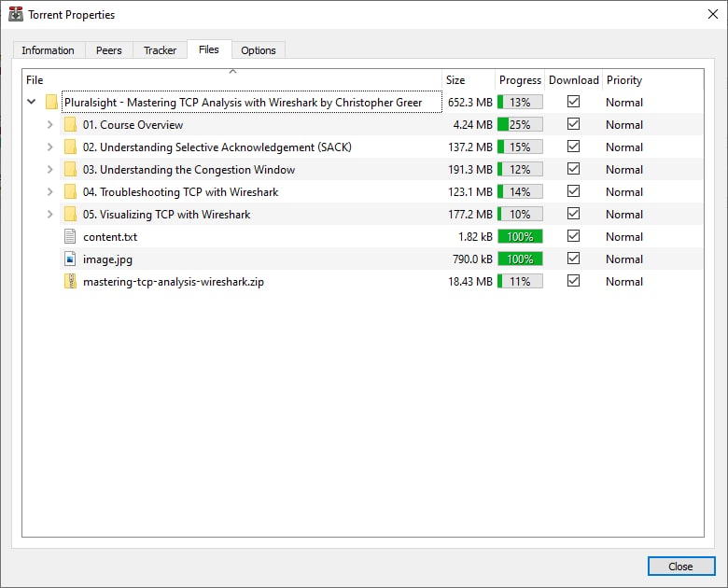Sort by the Progress column header
The image size is (728, 588).
(x=520, y=80)
